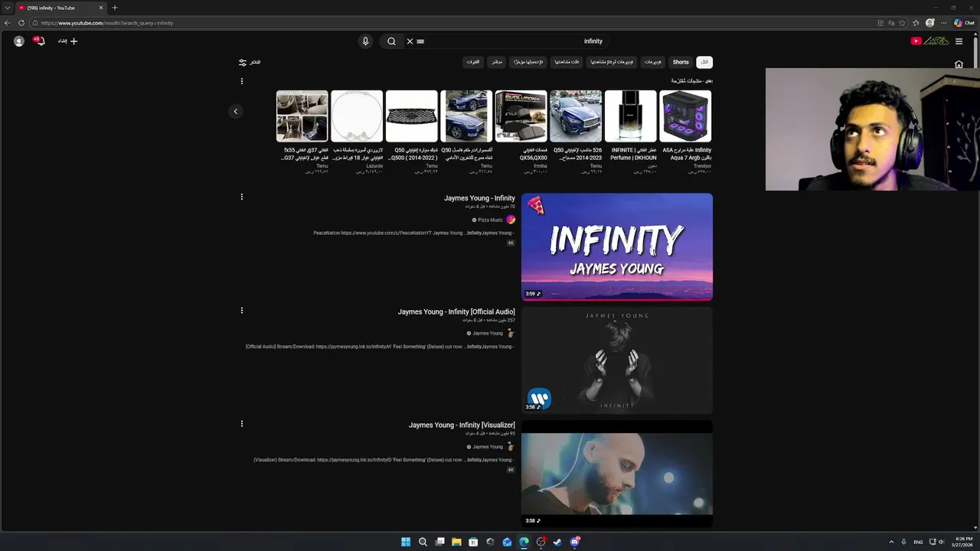
Task: Open options menu for the sponsored products shelf
Action: pyautogui.click(x=242, y=81)
